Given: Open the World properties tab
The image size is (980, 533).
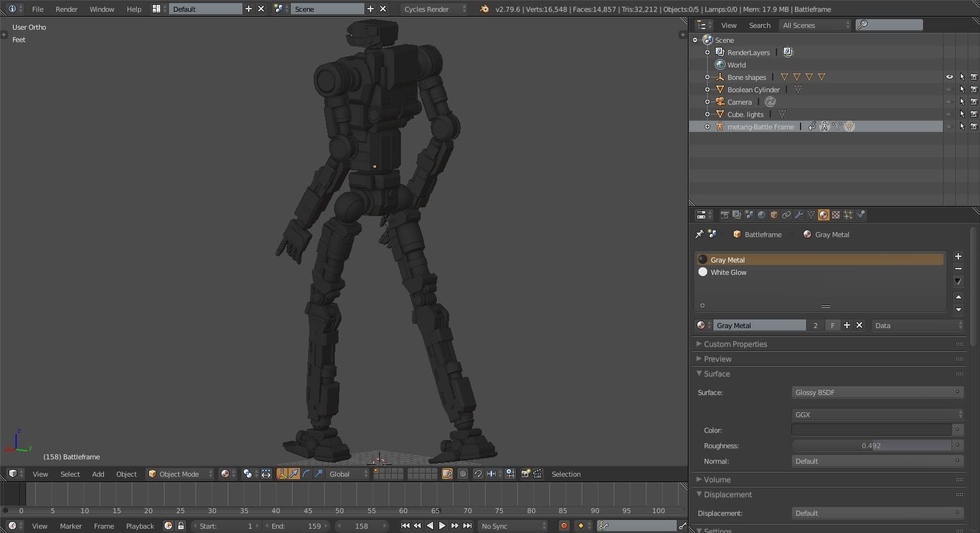Looking at the screenshot, I should click(x=762, y=215).
